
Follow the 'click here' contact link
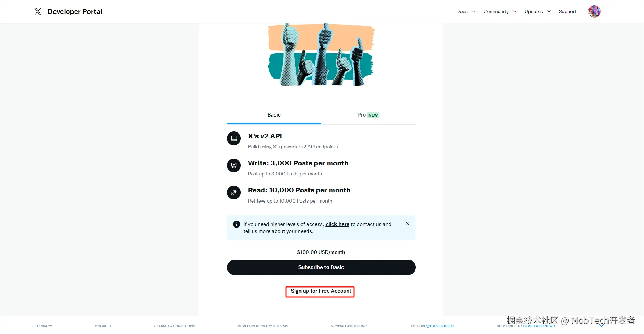point(337,224)
